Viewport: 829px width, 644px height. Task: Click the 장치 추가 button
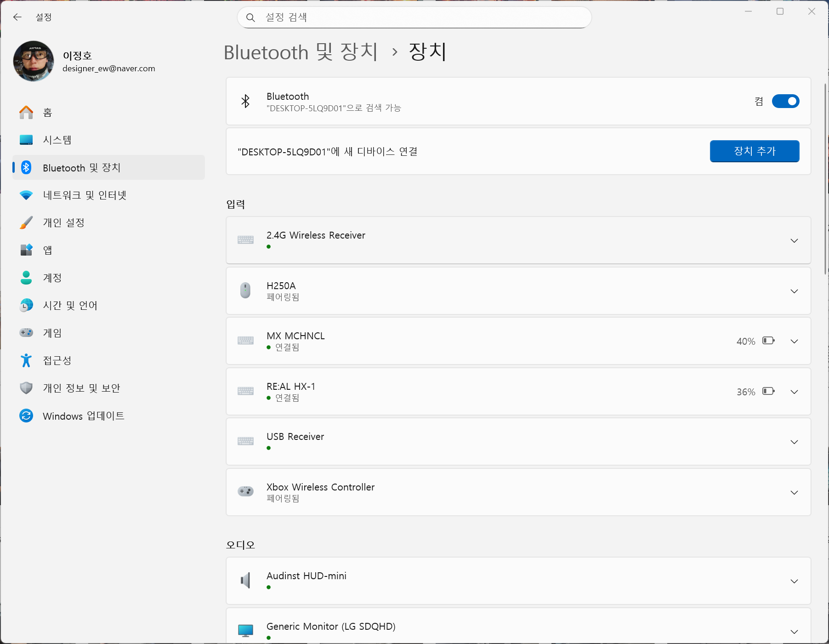pos(755,151)
